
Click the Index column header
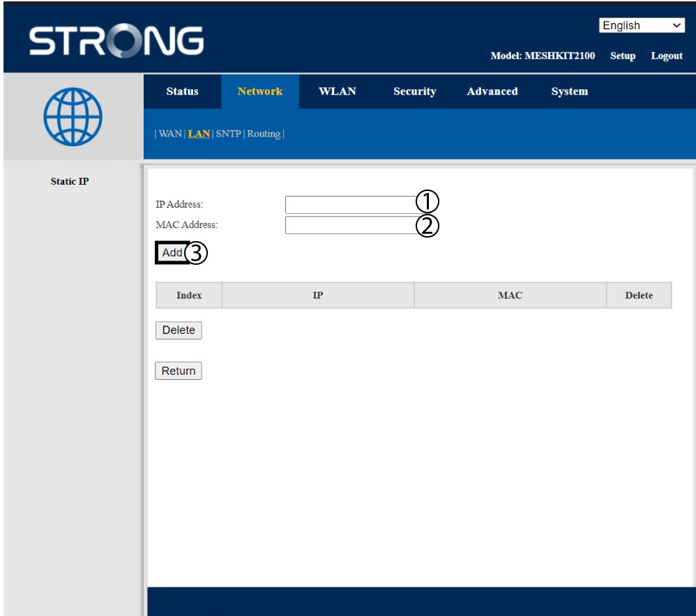189,295
